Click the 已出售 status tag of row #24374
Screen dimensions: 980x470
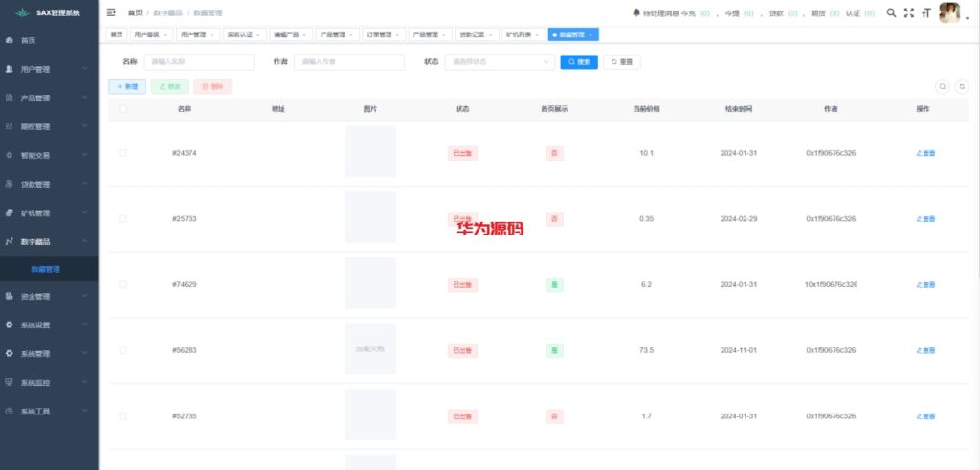[x=462, y=153]
